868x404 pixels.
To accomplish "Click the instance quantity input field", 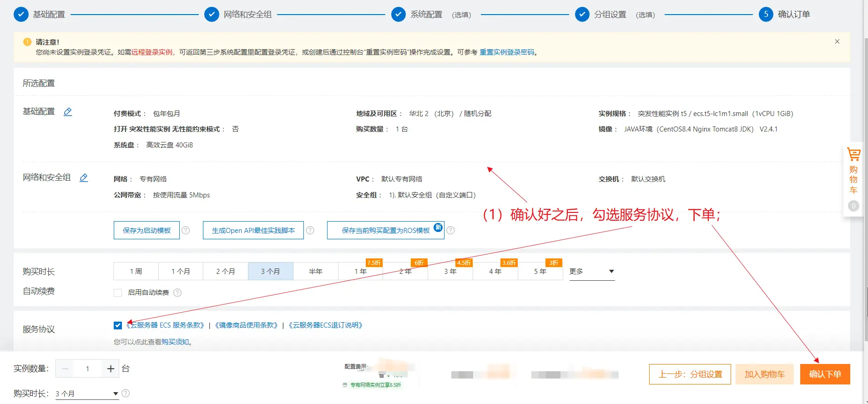I will pos(87,369).
